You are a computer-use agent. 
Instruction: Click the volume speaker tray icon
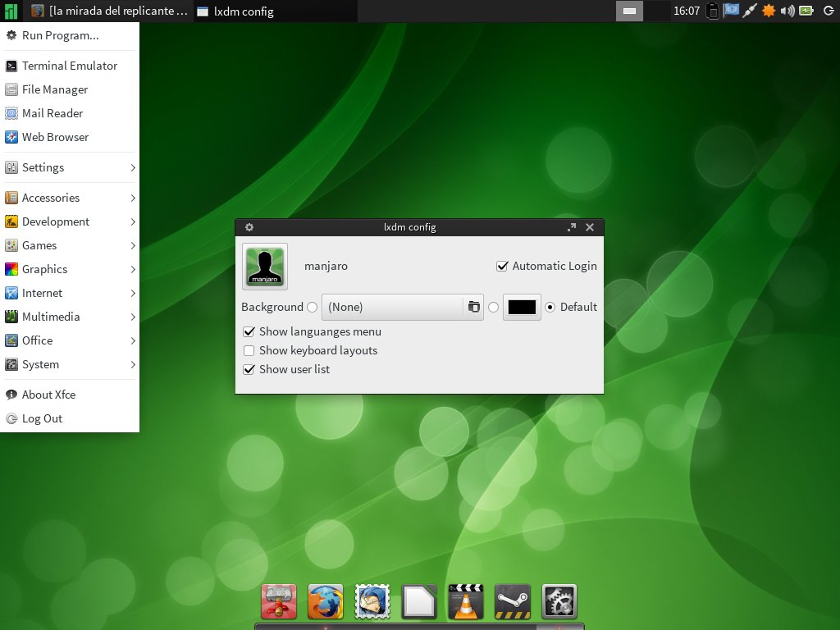(787, 11)
